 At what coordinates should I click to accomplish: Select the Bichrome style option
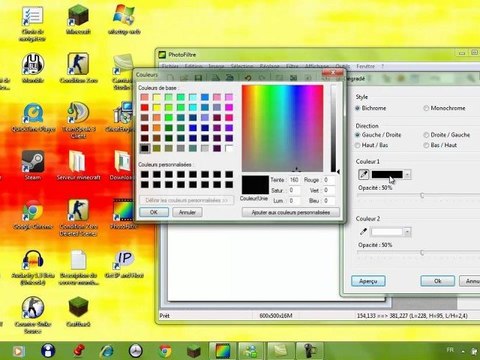point(371,108)
